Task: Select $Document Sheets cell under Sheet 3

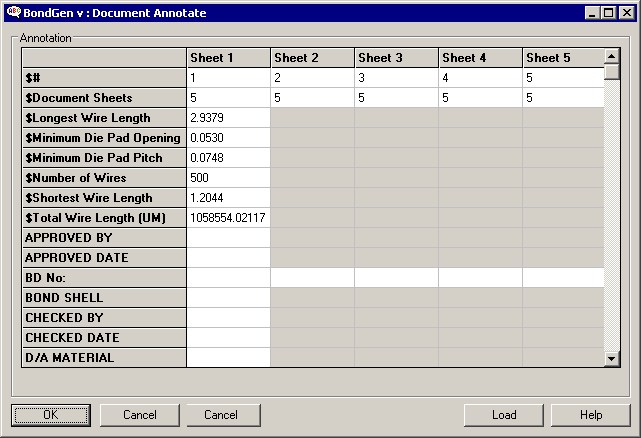Action: tap(397, 98)
